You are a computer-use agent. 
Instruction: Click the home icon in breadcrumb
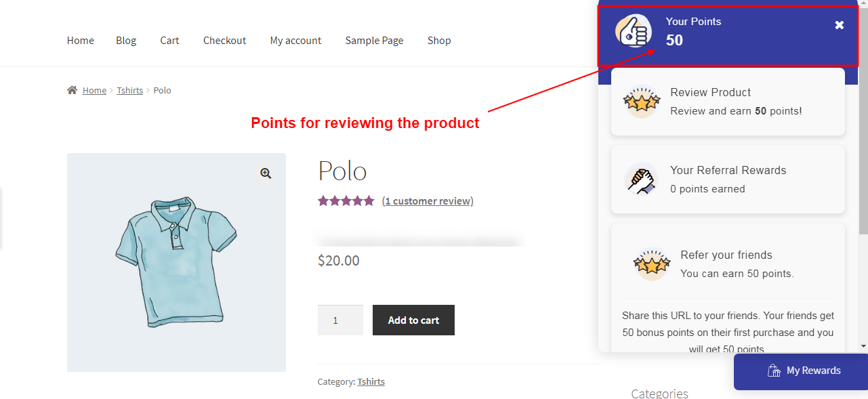tap(73, 90)
